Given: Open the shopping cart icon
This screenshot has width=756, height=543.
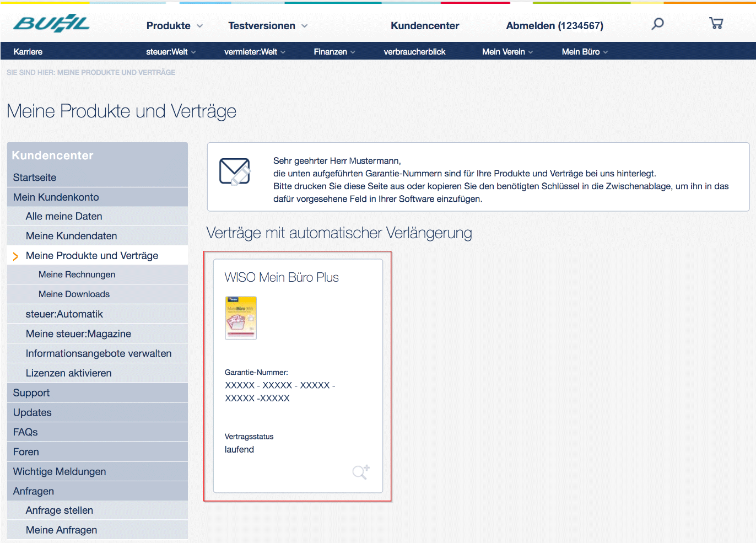Looking at the screenshot, I should coord(716,23).
